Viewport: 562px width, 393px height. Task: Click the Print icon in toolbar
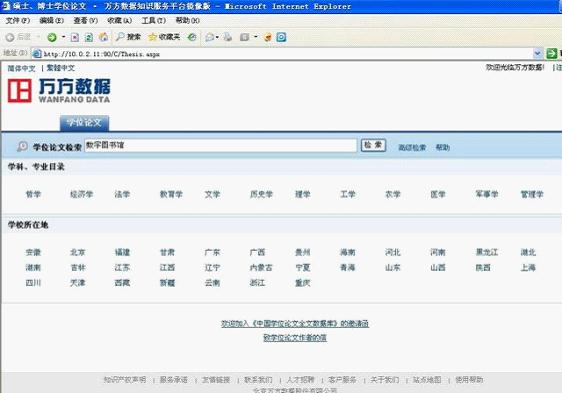(228, 37)
